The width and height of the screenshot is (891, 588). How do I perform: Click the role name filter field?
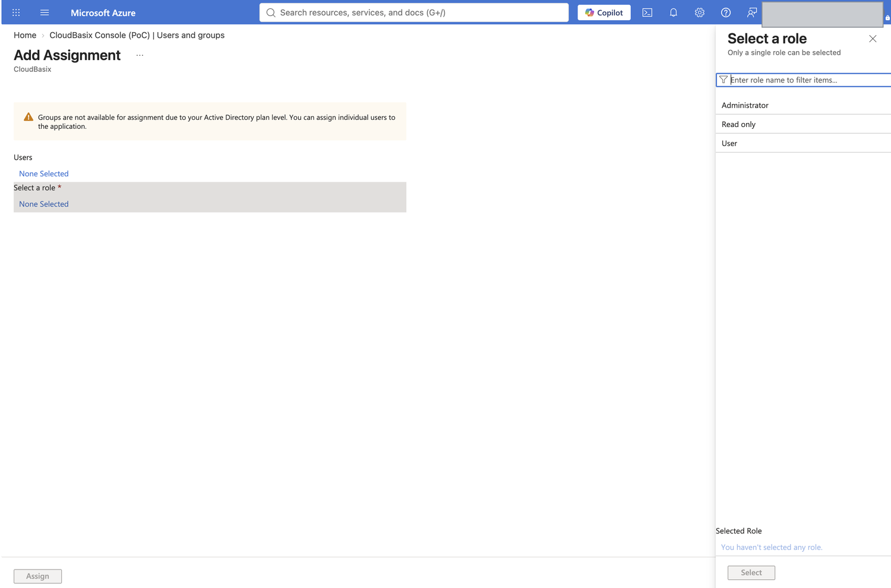coord(804,80)
